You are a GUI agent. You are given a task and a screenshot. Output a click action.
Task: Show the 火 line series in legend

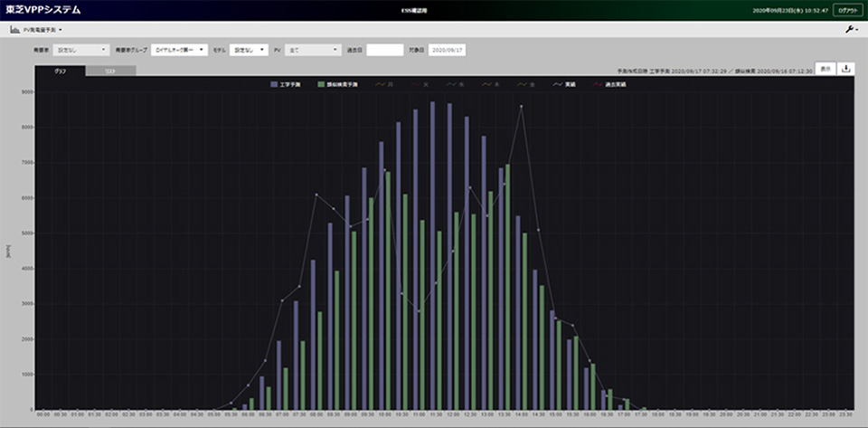419,85
